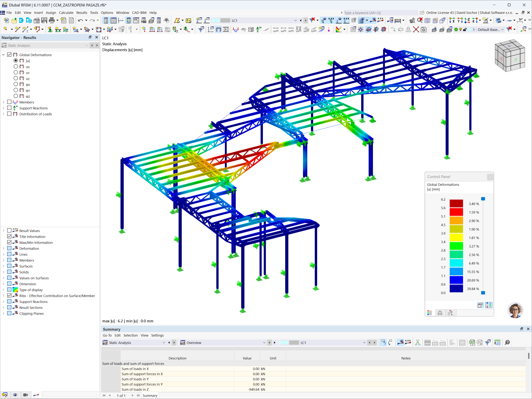Open the Overview dropdown in Summary panel
Image resolution: width=532 pixels, height=399 pixels.
click(x=264, y=342)
